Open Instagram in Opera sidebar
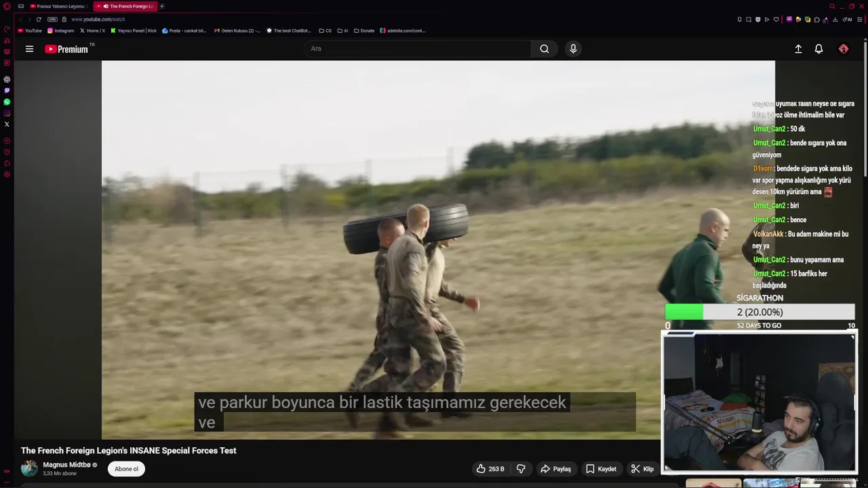Screen dimensions: 868x488 7,113
